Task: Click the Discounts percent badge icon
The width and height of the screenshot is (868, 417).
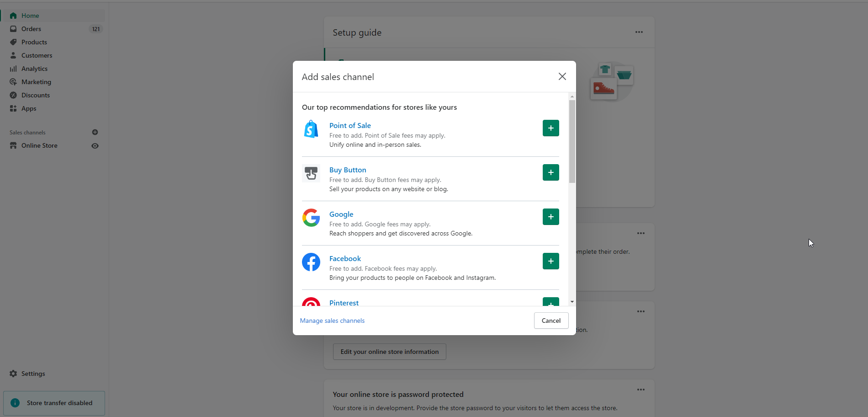Action: (x=13, y=95)
